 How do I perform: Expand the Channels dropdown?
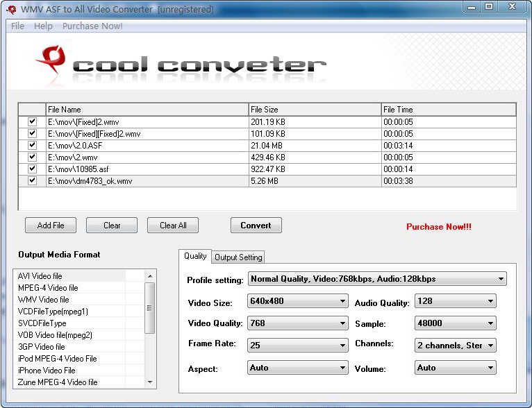(456, 346)
